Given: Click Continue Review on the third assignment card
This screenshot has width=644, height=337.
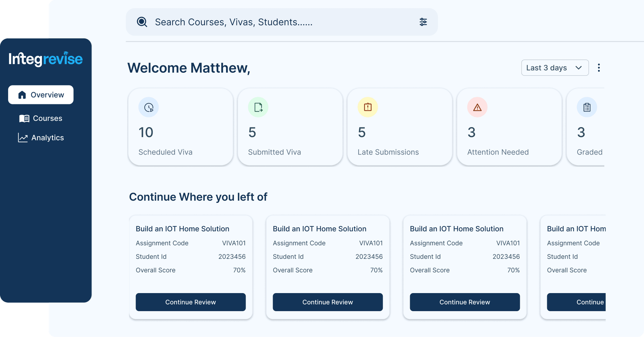Looking at the screenshot, I should (465, 302).
